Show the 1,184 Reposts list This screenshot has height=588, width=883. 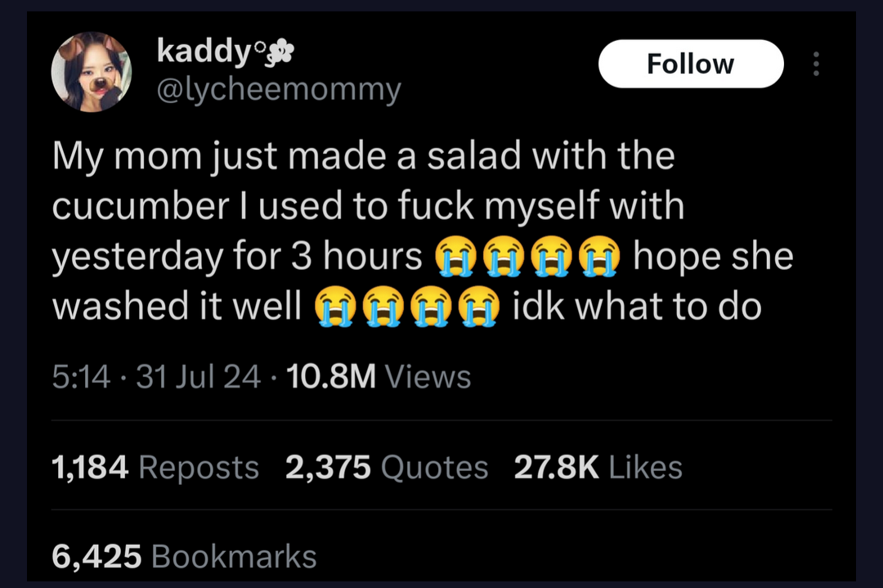[x=155, y=468]
